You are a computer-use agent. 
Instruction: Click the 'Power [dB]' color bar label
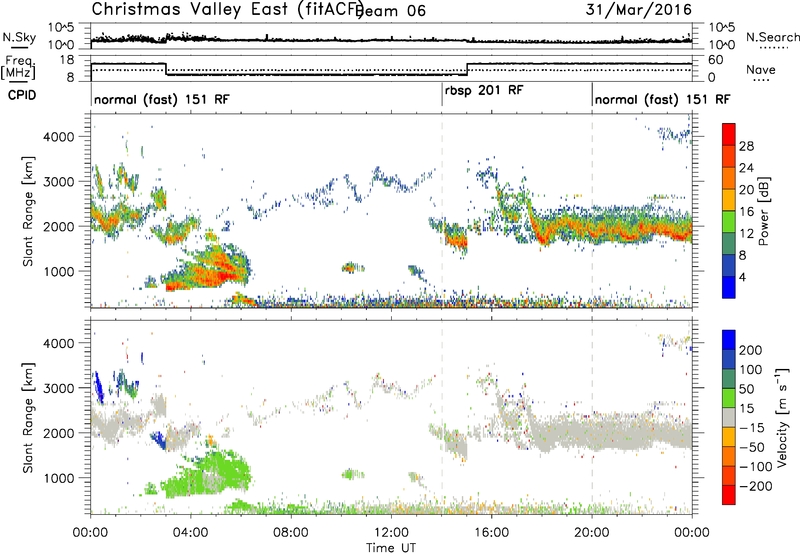(763, 211)
